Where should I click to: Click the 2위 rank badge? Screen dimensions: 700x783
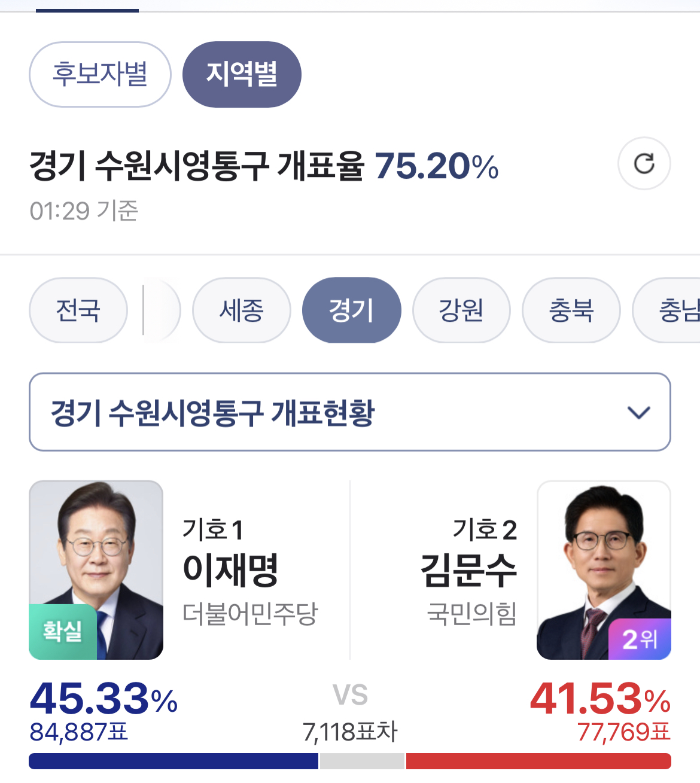click(x=640, y=639)
